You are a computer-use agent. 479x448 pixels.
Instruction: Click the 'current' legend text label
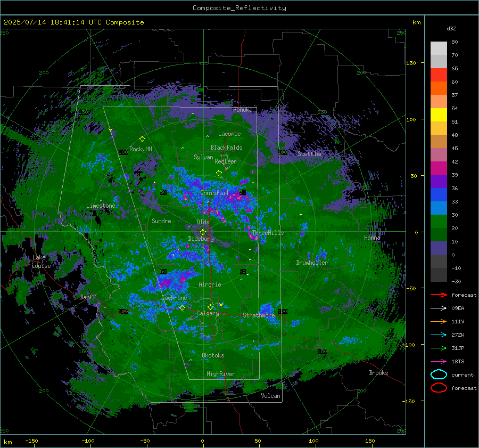[463, 375]
